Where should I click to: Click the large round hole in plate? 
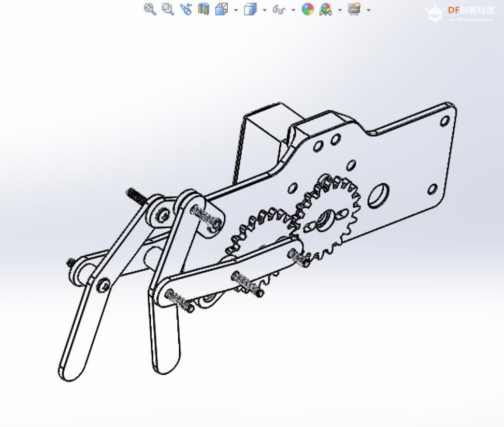tap(379, 196)
